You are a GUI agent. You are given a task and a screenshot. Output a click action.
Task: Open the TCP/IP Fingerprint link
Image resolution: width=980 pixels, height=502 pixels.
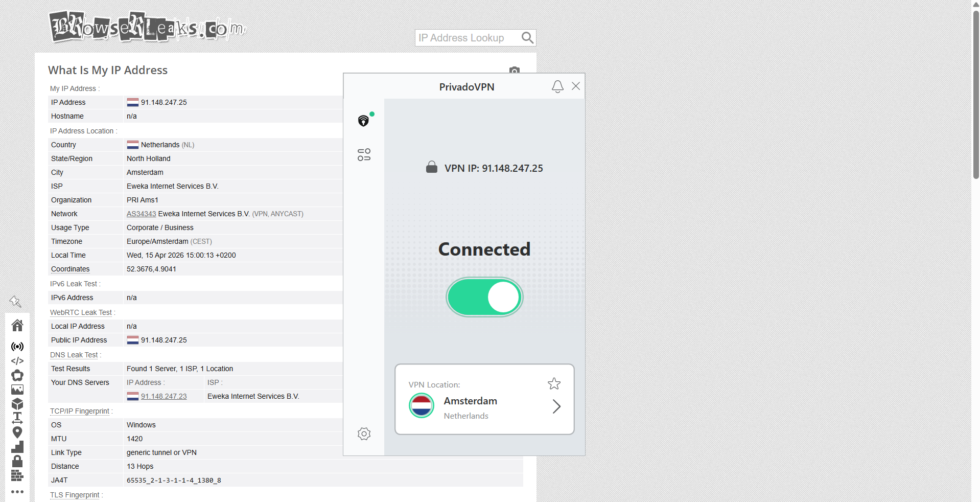[x=80, y=411]
